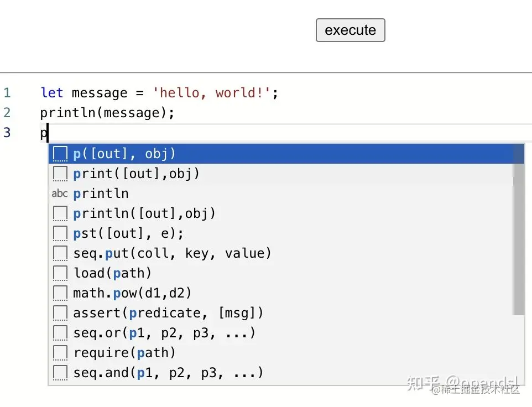The height and width of the screenshot is (407, 532).
Task: Click snippet icon beside math.pow(d1,d2)
Action: (x=60, y=293)
